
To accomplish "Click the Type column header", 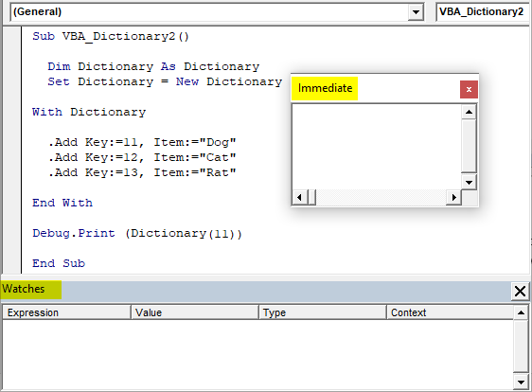I will point(323,312).
